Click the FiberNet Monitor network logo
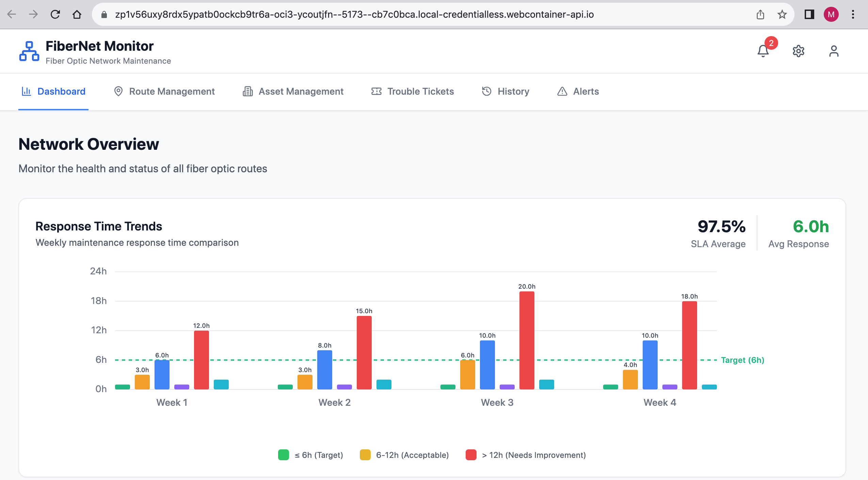Screen dimensions: 868x480 (x=29, y=51)
